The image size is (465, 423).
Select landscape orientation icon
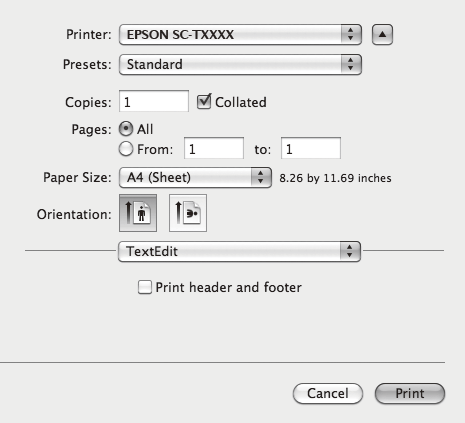(188, 213)
